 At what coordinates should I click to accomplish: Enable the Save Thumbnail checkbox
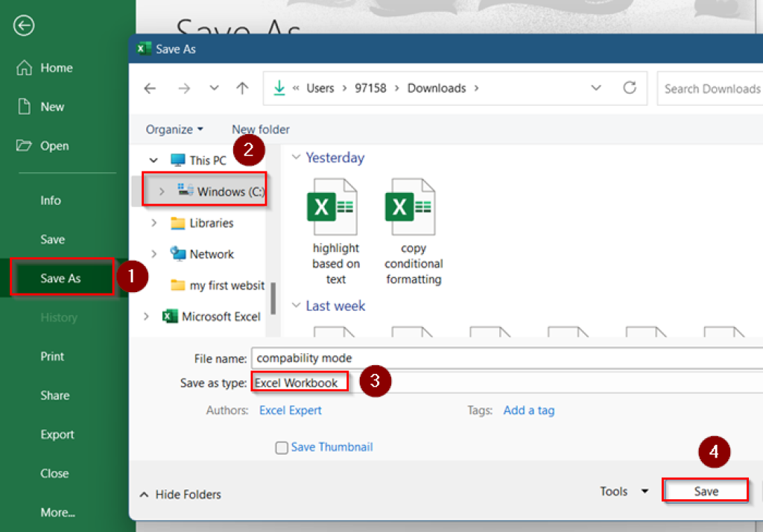click(x=282, y=447)
